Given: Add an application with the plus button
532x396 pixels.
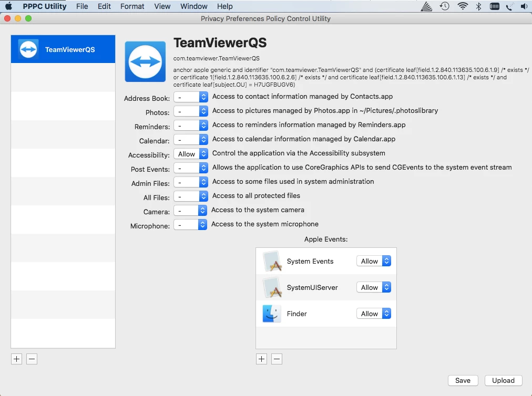Looking at the screenshot, I should (x=17, y=359).
